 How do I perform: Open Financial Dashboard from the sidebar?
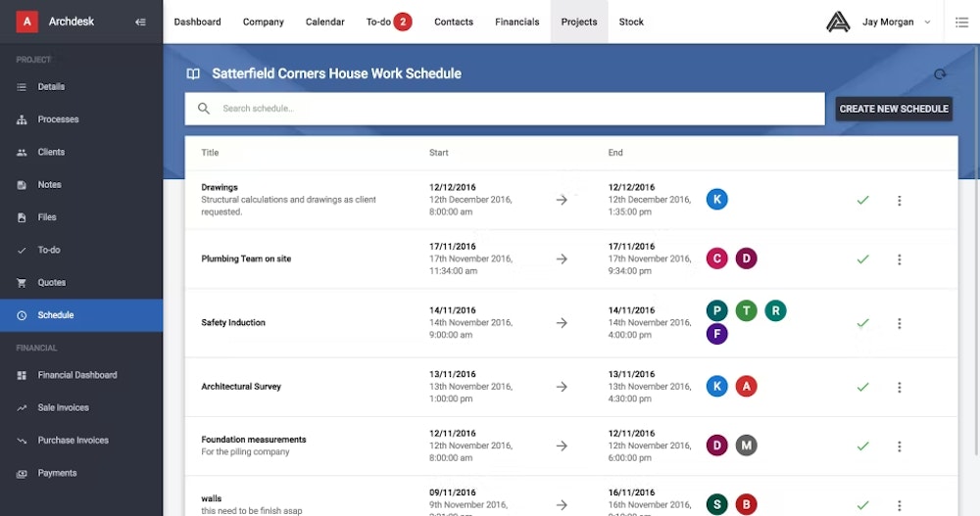tap(76, 375)
